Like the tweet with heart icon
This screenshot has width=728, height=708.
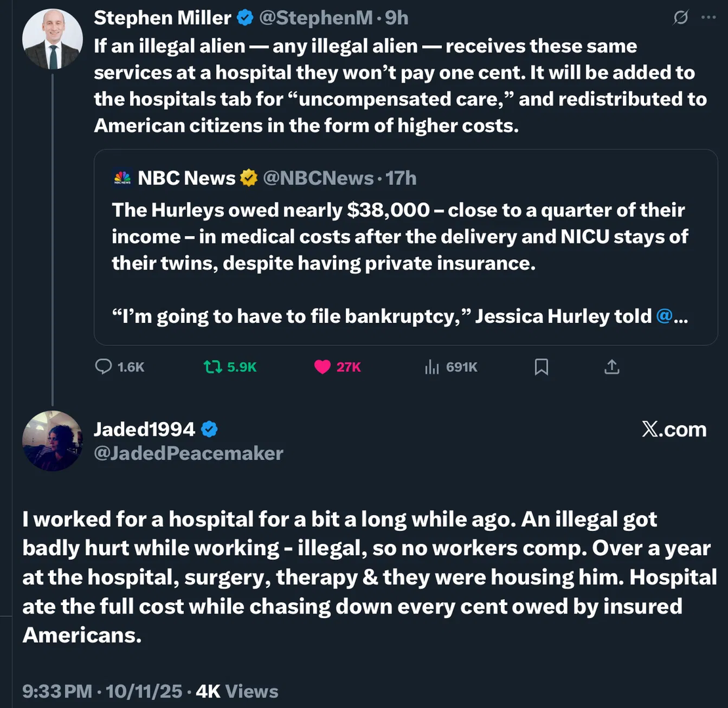point(322,367)
